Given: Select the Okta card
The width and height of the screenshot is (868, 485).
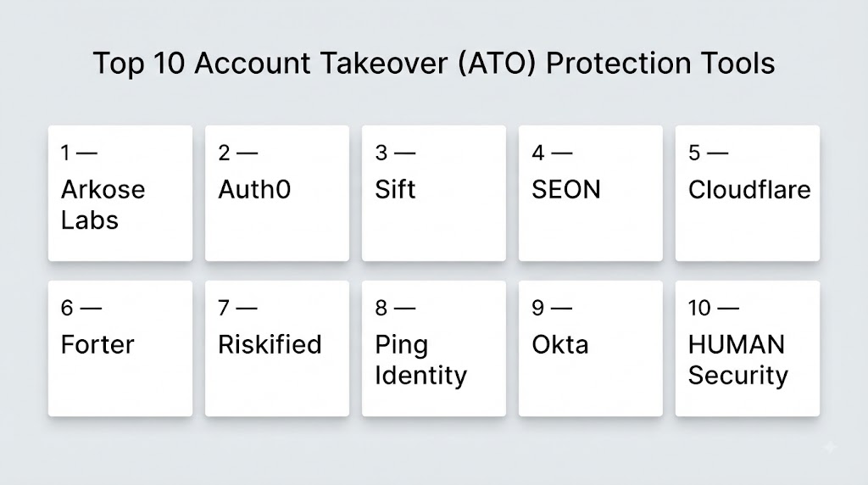Looking at the screenshot, I should tap(591, 348).
